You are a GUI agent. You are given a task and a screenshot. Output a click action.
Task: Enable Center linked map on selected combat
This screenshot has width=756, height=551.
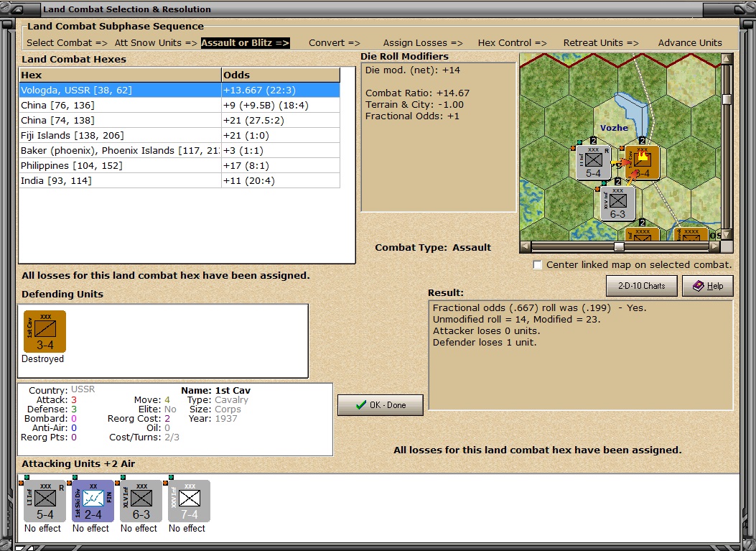coord(538,264)
